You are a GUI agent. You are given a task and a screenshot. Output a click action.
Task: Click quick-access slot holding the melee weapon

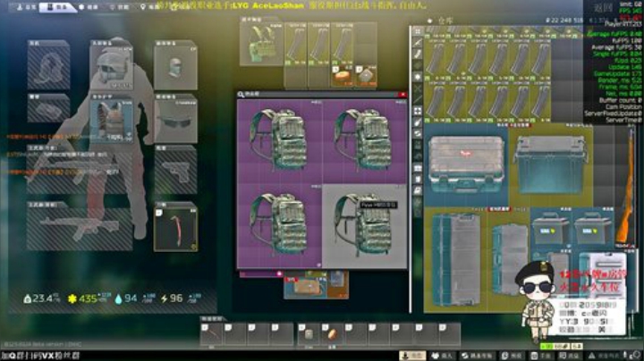211,334
